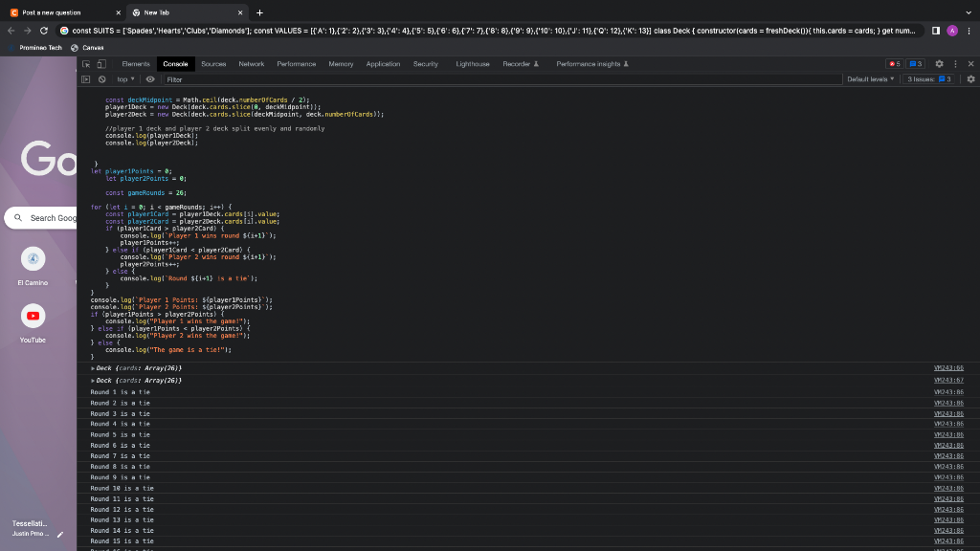Open the Elements panel tab
This screenshot has width=980, height=551.
point(136,64)
